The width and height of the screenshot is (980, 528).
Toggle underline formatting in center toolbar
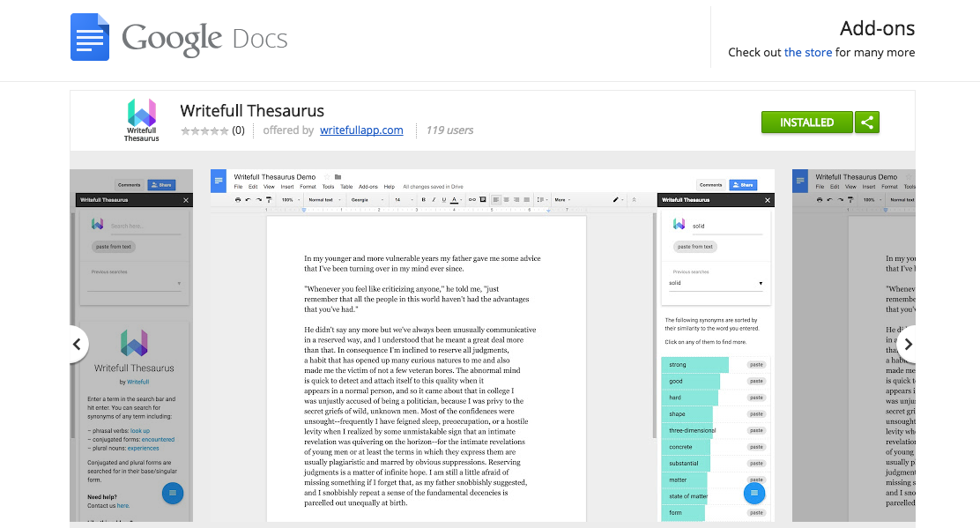444,200
